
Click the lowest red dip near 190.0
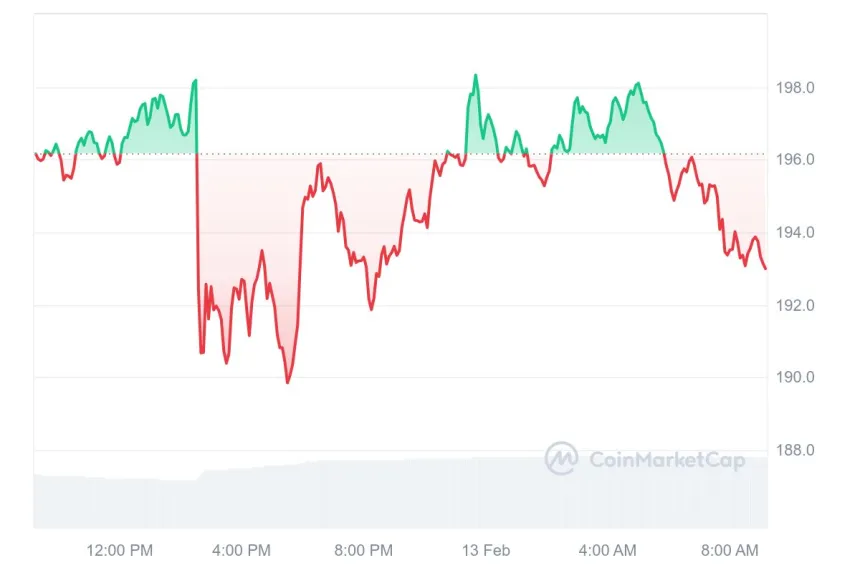[x=288, y=382]
